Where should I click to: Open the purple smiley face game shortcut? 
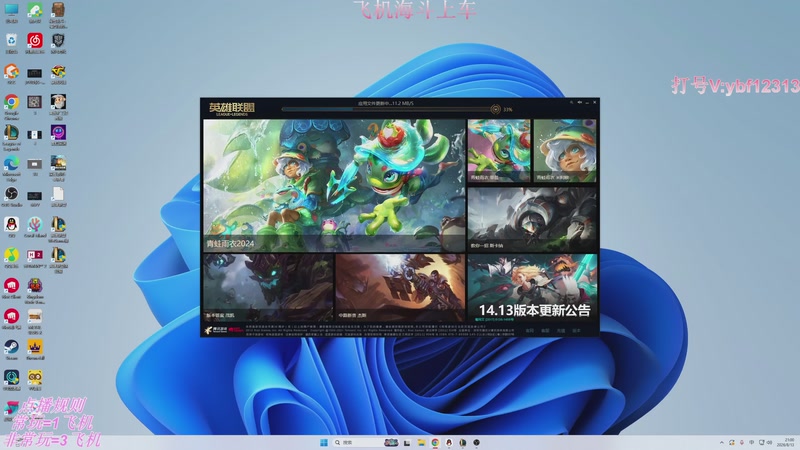click(x=58, y=133)
